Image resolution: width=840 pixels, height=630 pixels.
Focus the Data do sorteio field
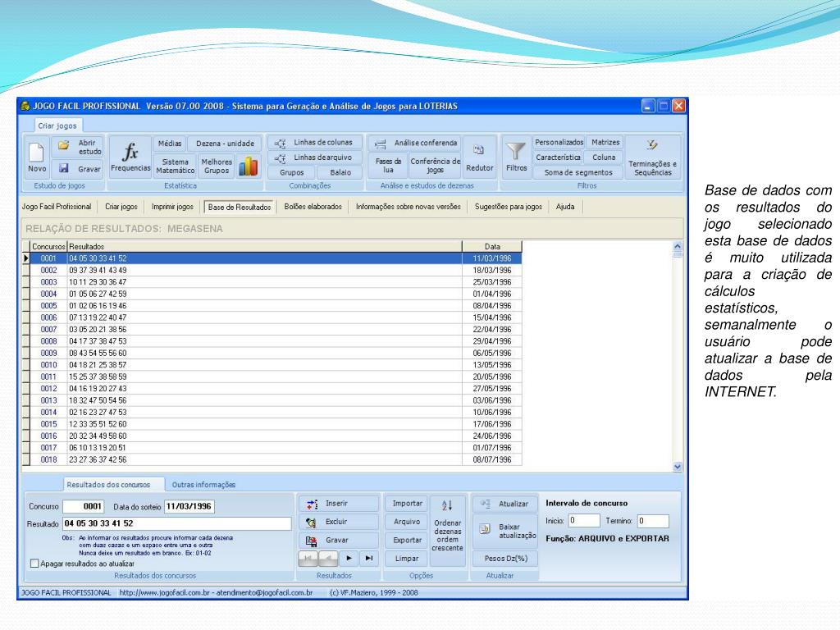[x=189, y=506]
